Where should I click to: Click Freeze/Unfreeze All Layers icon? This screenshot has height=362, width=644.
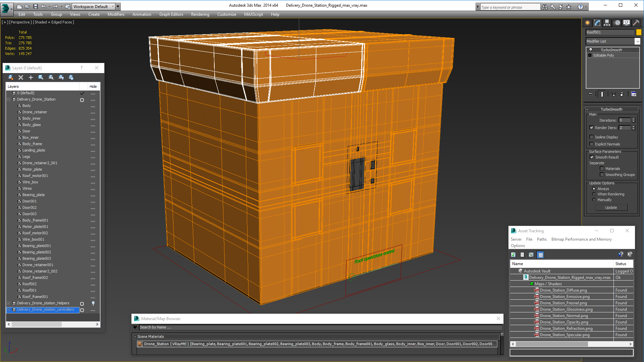(x=71, y=77)
